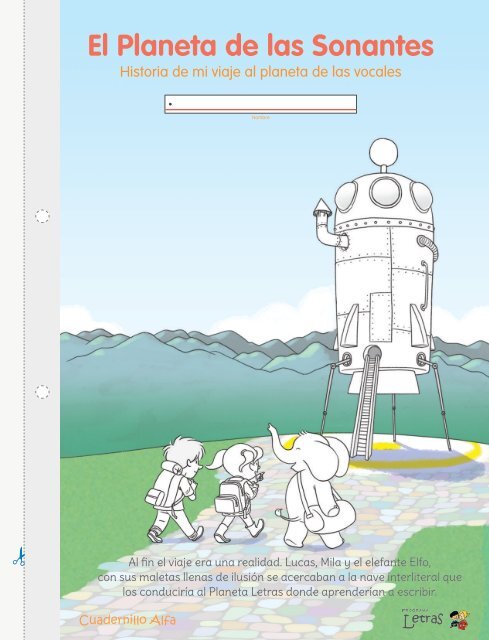Image resolution: width=489 pixels, height=640 pixels.
Task: Click the yellow landing ring under the rocket
Action: (414, 453)
